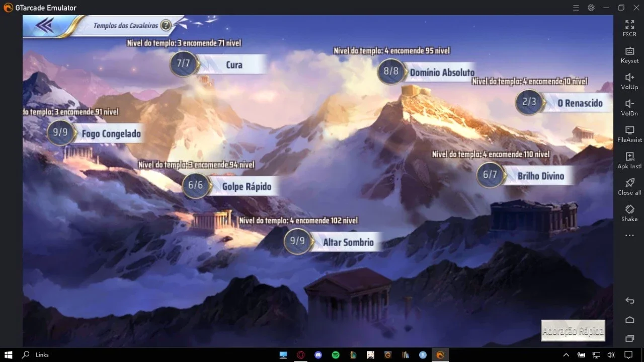644x362 pixels.
Task: Click Apk Instl to install an APK
Action: point(629,160)
